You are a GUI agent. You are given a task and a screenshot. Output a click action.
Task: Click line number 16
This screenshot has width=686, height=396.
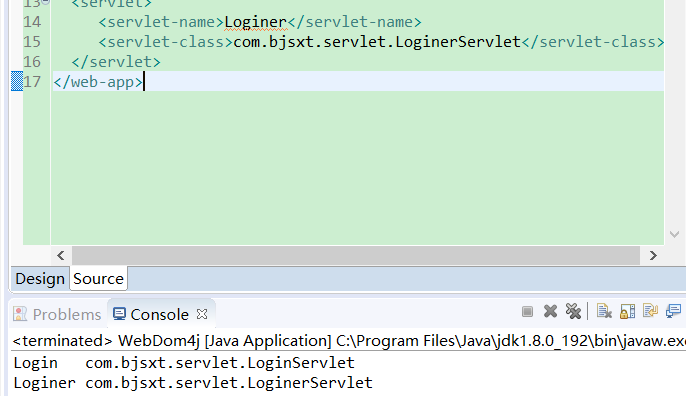click(32, 62)
